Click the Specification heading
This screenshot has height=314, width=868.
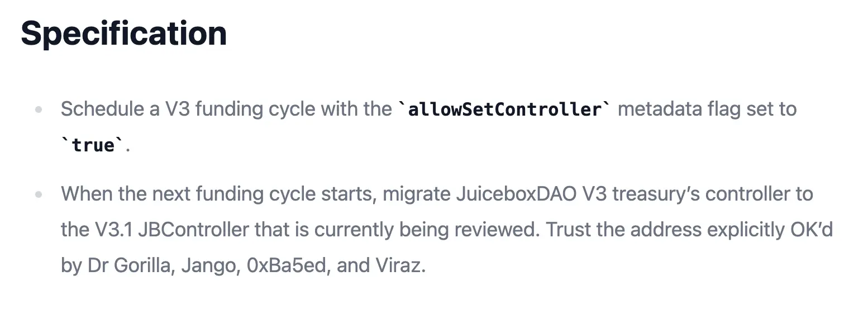123,34
